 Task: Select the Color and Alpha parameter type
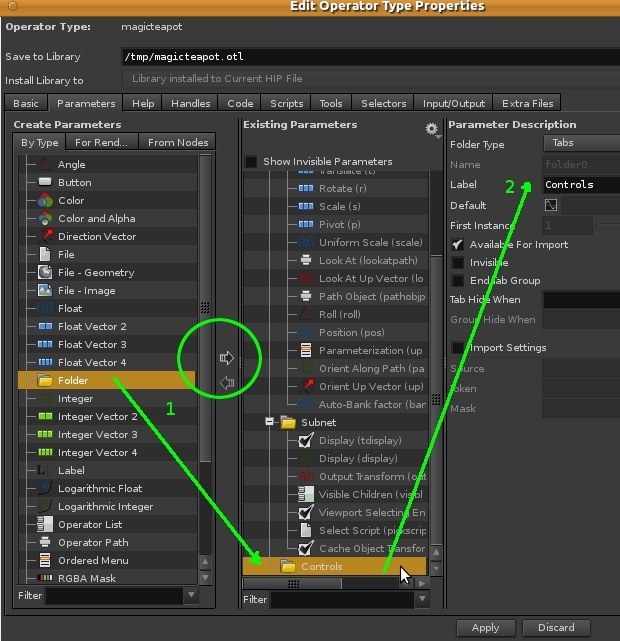(96, 219)
